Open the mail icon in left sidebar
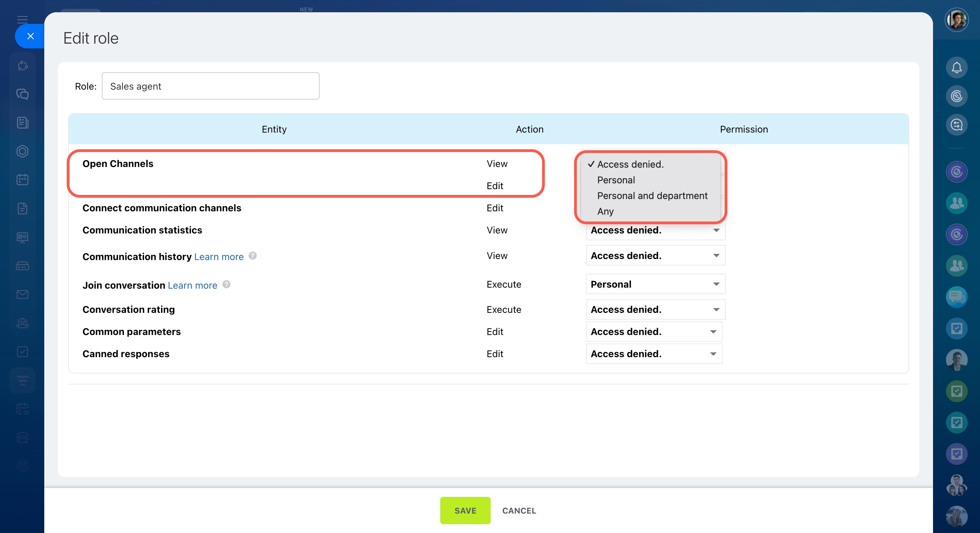The height and width of the screenshot is (533, 980). coord(22,294)
